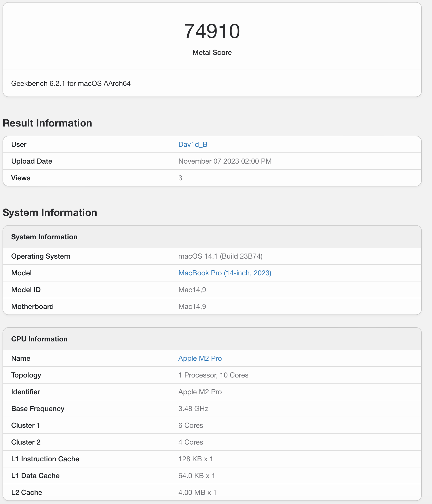
Task: Click the gray Identifier value Apple M2 Pro
Action: pyautogui.click(x=200, y=392)
